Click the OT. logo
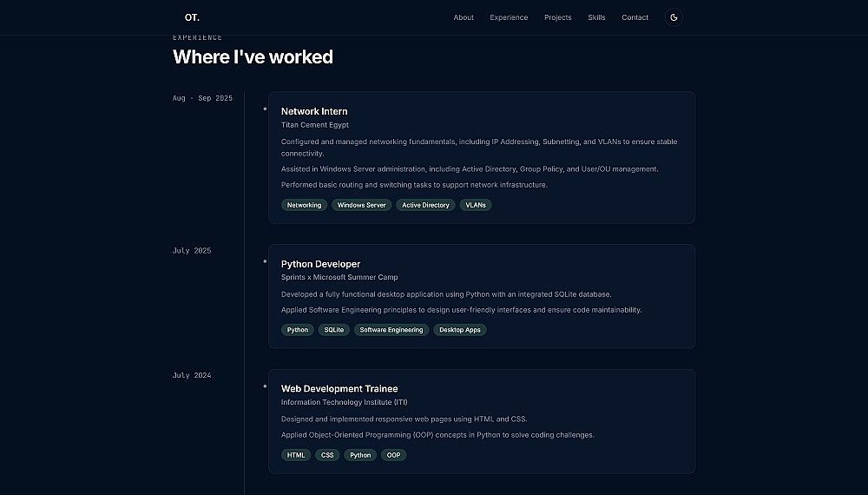 click(192, 17)
